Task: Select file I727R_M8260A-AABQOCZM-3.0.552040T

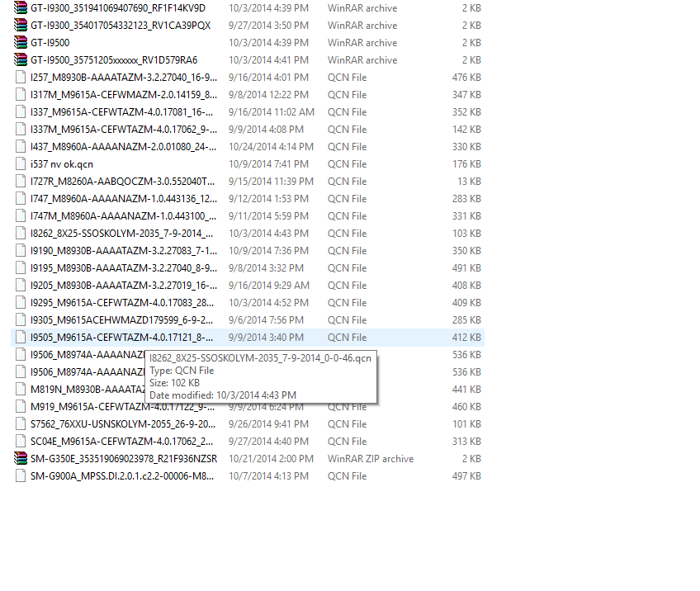Action: [x=122, y=182]
